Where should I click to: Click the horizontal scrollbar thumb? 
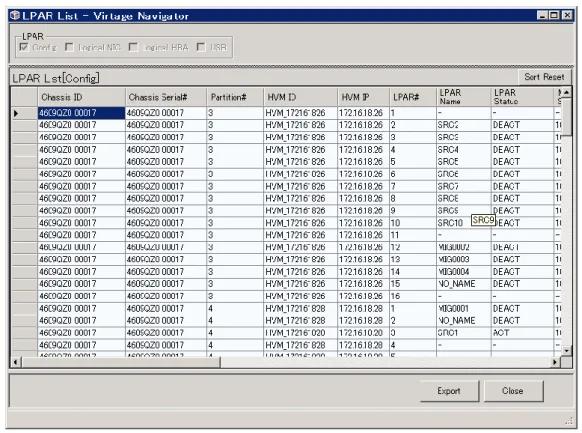pos(121,362)
